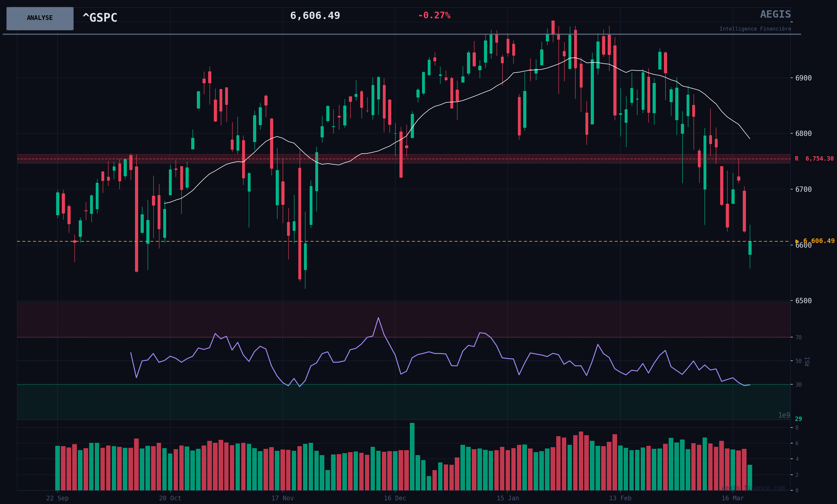Click the AEGIS logo text
The width and height of the screenshot is (837, 504).
pyautogui.click(x=775, y=14)
